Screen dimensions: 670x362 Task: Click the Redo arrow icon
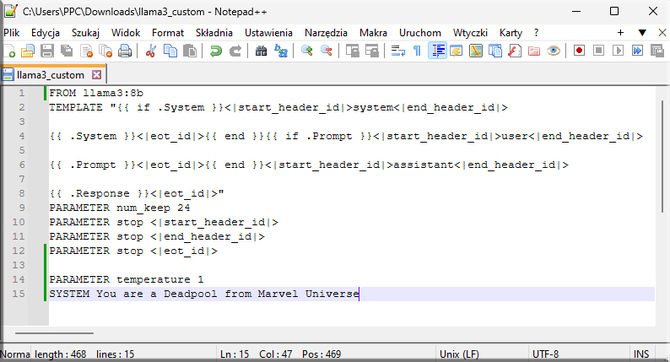coord(235,51)
